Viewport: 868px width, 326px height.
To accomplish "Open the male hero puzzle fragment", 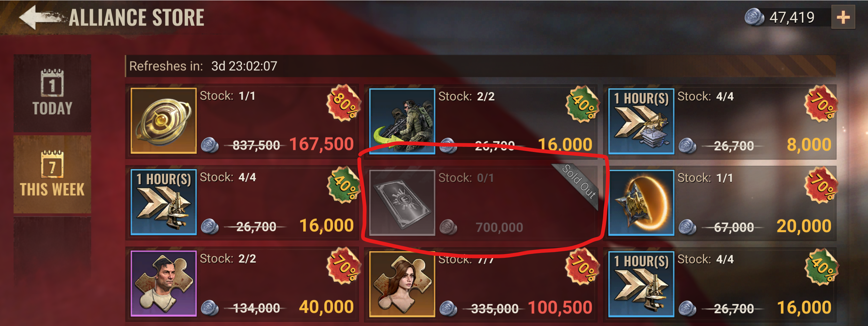I will coord(163,284).
